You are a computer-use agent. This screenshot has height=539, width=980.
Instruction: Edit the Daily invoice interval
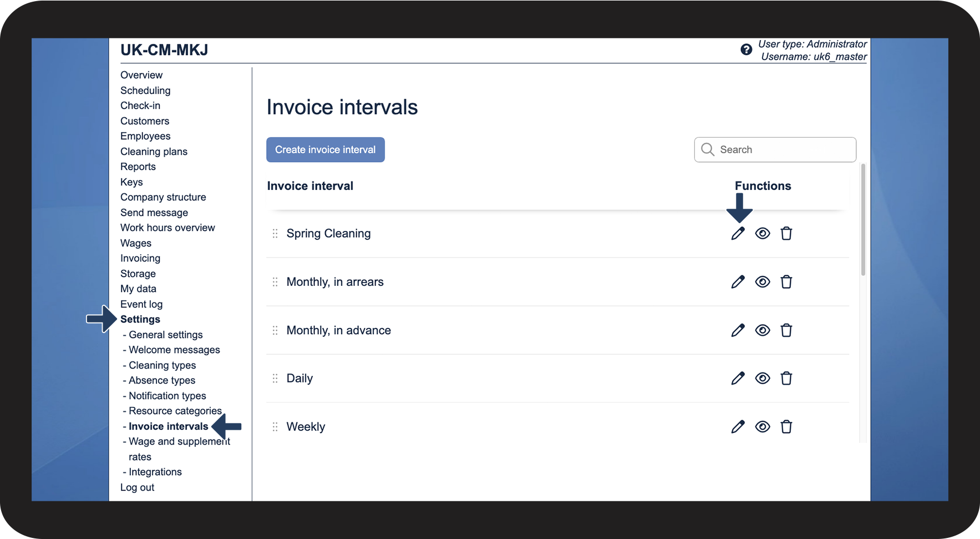click(x=738, y=379)
